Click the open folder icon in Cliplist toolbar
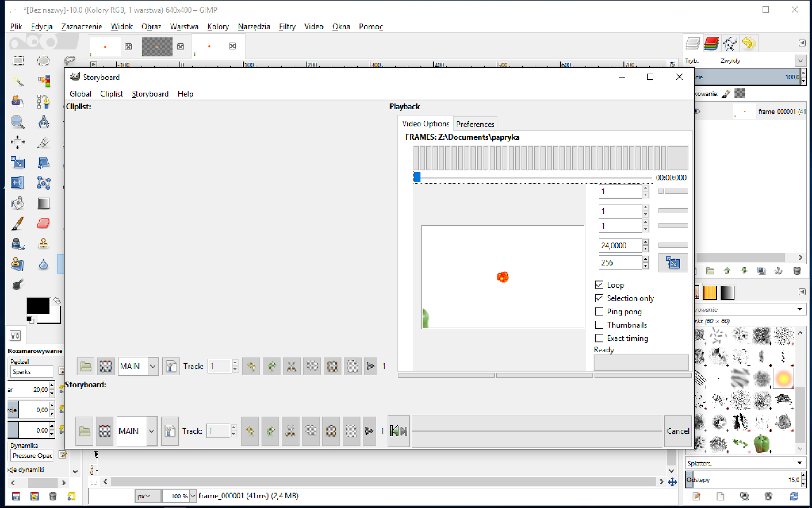Image resolution: width=812 pixels, height=508 pixels. [86, 366]
